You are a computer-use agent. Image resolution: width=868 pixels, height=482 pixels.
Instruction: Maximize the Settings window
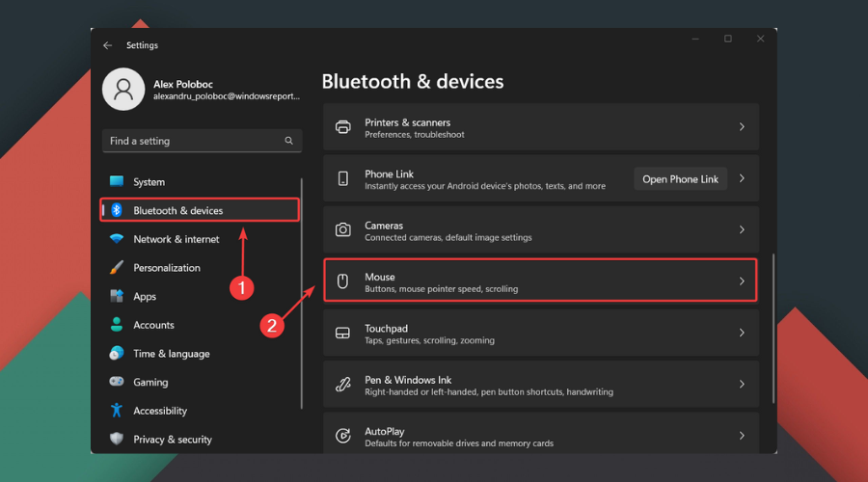[x=728, y=39]
